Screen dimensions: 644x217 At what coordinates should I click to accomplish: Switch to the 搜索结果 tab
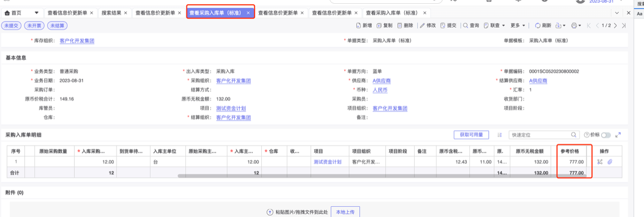click(x=114, y=12)
